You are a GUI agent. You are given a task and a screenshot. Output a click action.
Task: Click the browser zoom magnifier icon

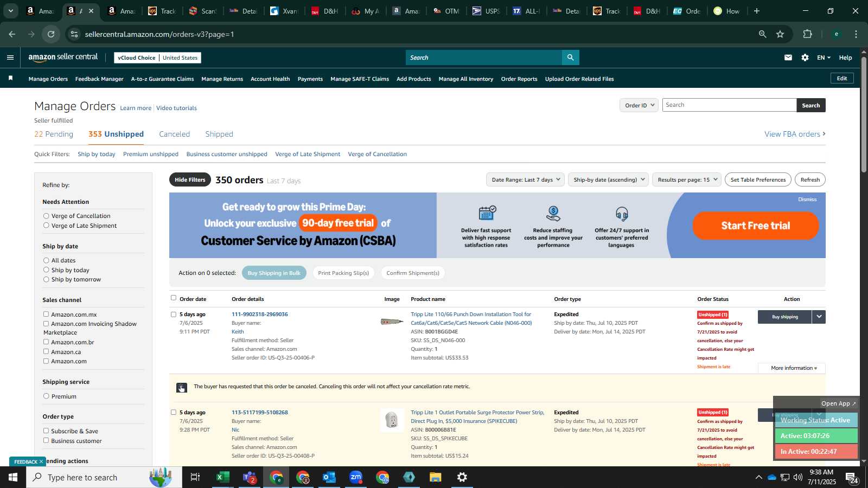coord(762,34)
